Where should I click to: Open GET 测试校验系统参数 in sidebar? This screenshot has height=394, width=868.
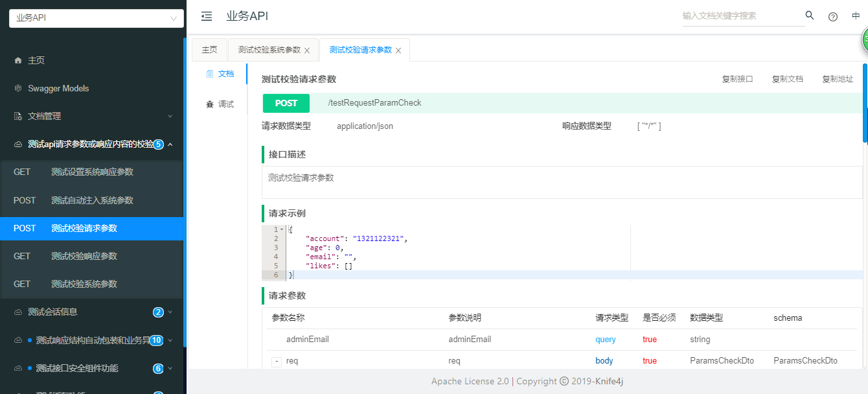92,284
